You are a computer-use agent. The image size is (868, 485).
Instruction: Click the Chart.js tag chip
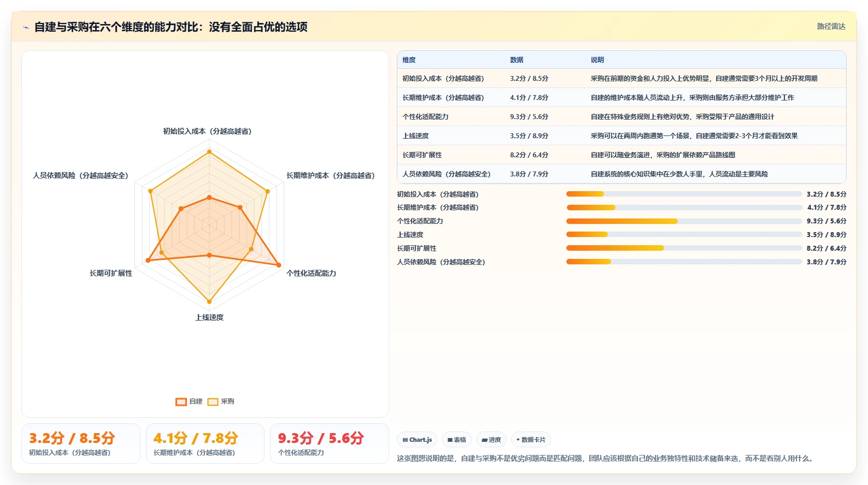pyautogui.click(x=417, y=440)
